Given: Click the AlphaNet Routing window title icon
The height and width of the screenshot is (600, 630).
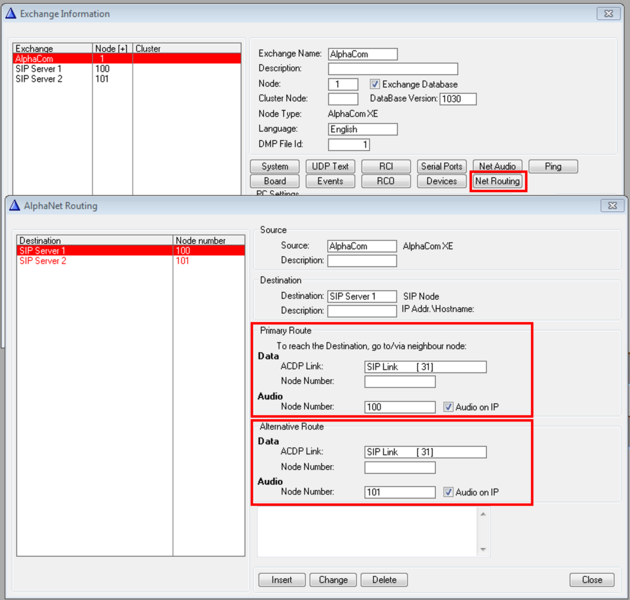Looking at the screenshot, I should click(x=14, y=205).
